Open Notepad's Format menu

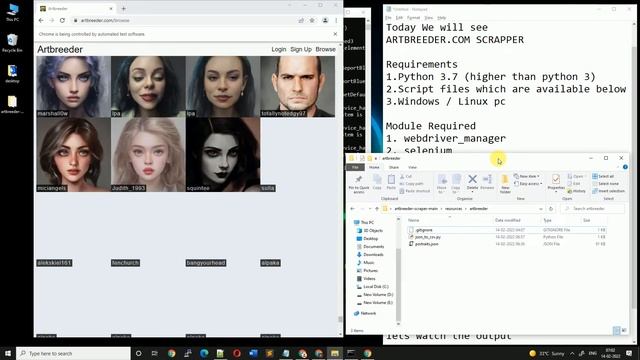413,18
